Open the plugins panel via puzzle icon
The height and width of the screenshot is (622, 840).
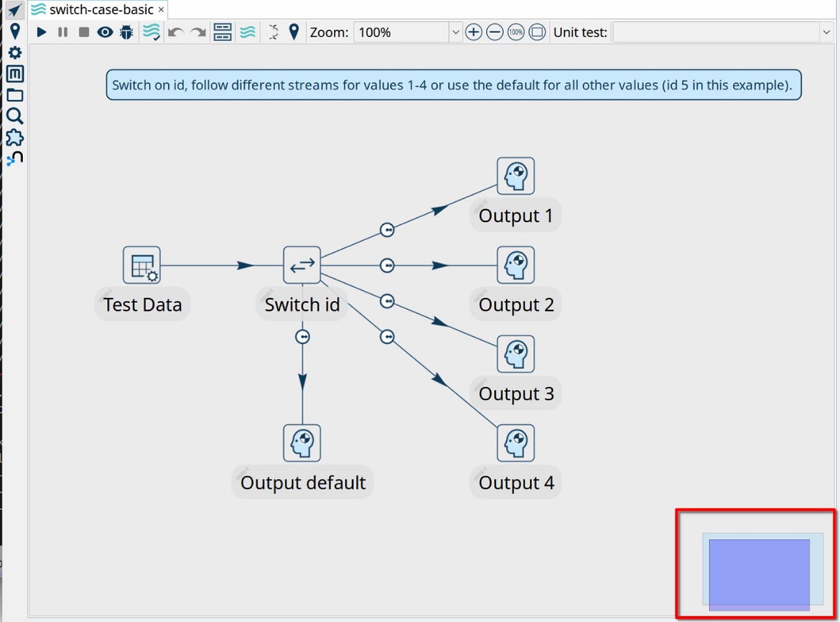pyautogui.click(x=15, y=137)
